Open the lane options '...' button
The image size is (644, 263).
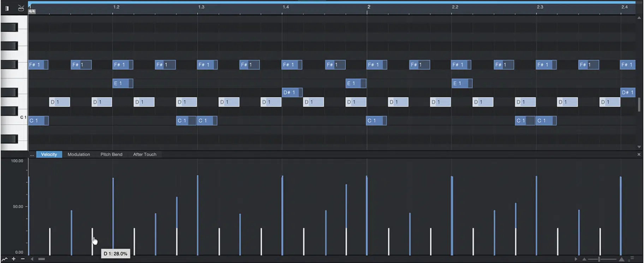coord(32,154)
